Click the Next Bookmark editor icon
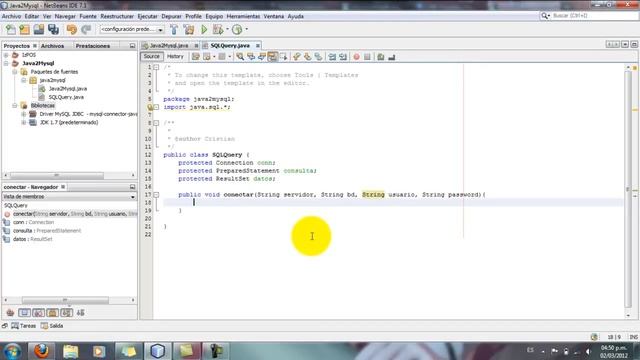 point(307,57)
